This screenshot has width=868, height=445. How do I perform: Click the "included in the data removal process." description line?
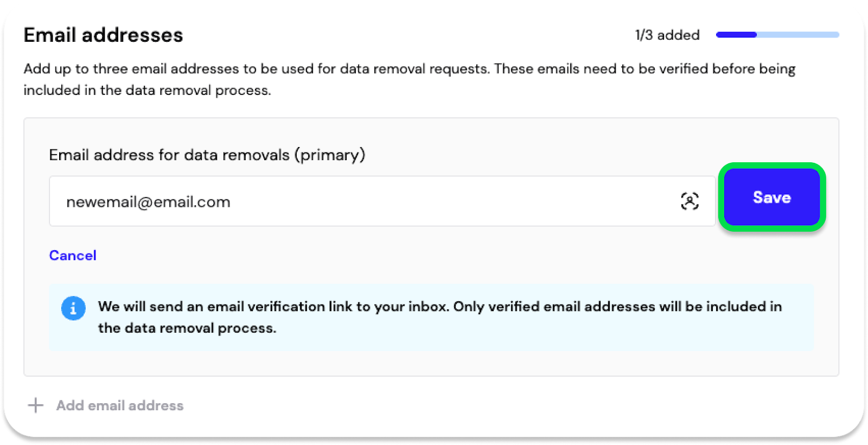[147, 90]
